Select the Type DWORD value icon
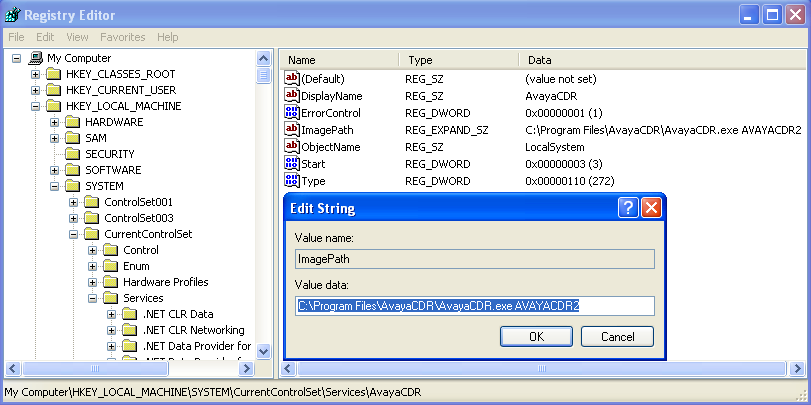Image resolution: width=811 pixels, height=405 pixels. 293,181
